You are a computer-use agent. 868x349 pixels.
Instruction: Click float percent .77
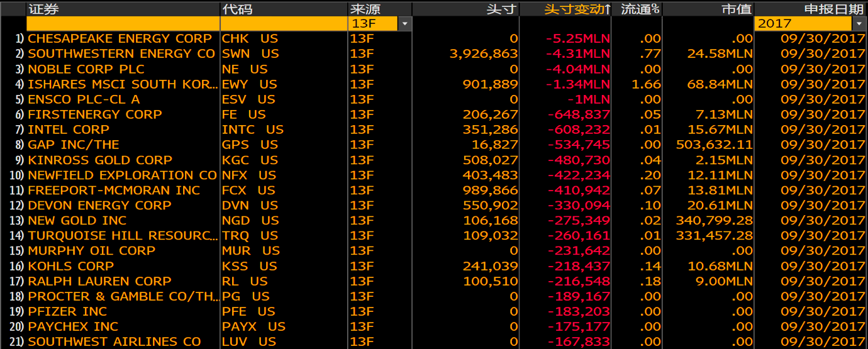coord(650,53)
